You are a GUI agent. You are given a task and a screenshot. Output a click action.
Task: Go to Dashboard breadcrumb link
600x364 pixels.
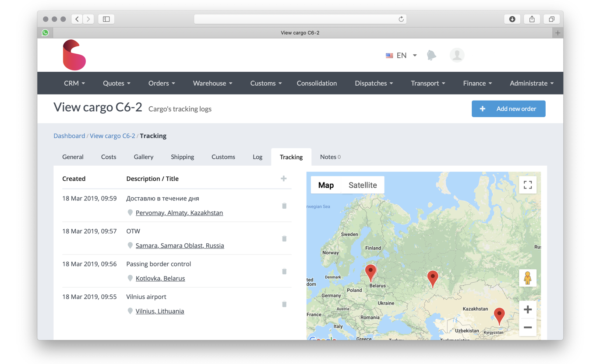(x=69, y=136)
